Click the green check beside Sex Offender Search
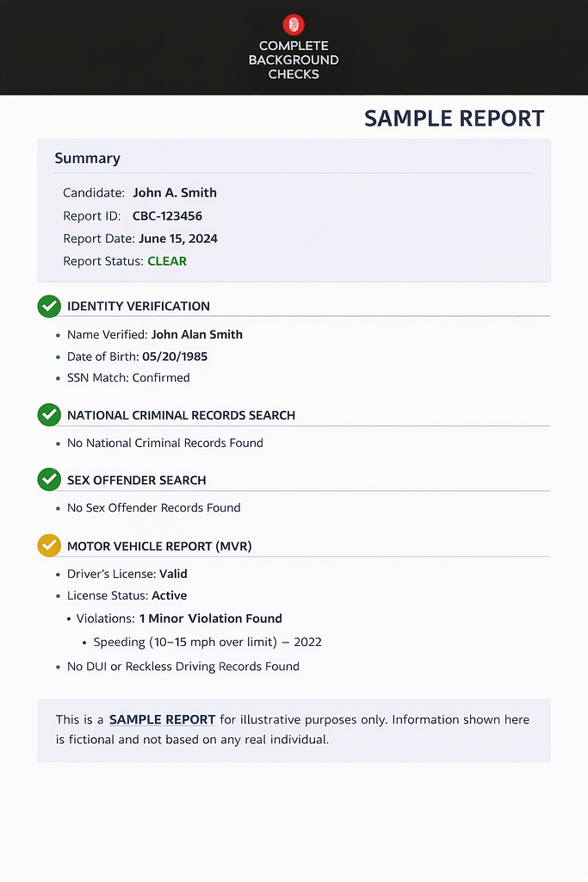The width and height of the screenshot is (588, 882). [49, 480]
